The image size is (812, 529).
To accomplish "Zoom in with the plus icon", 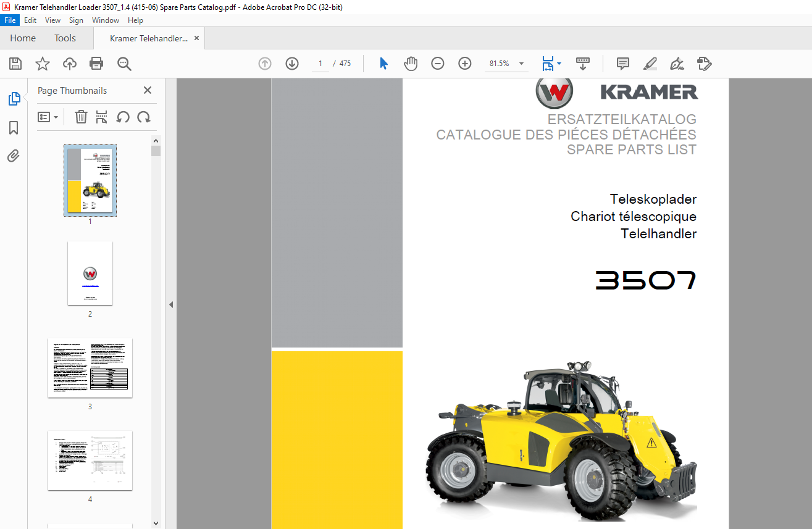I will [x=465, y=64].
